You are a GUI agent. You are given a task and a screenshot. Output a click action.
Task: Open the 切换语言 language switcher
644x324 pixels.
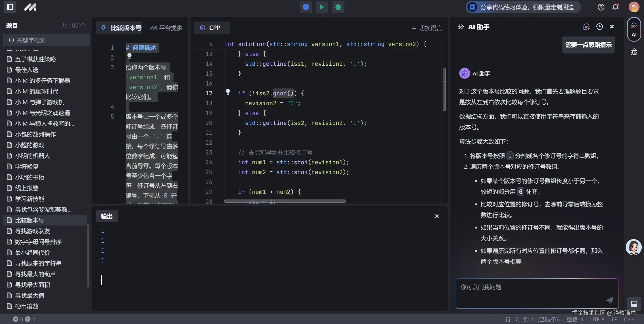coord(426,28)
